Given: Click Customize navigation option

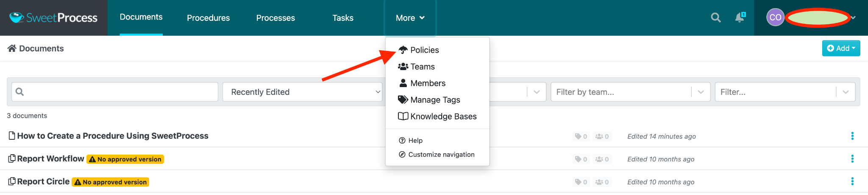Looking at the screenshot, I should [441, 155].
